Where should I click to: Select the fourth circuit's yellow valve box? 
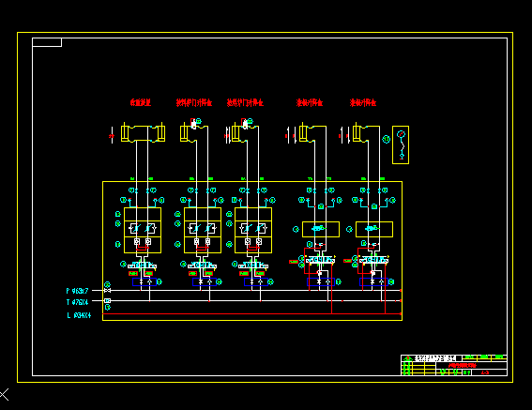coord(321,229)
